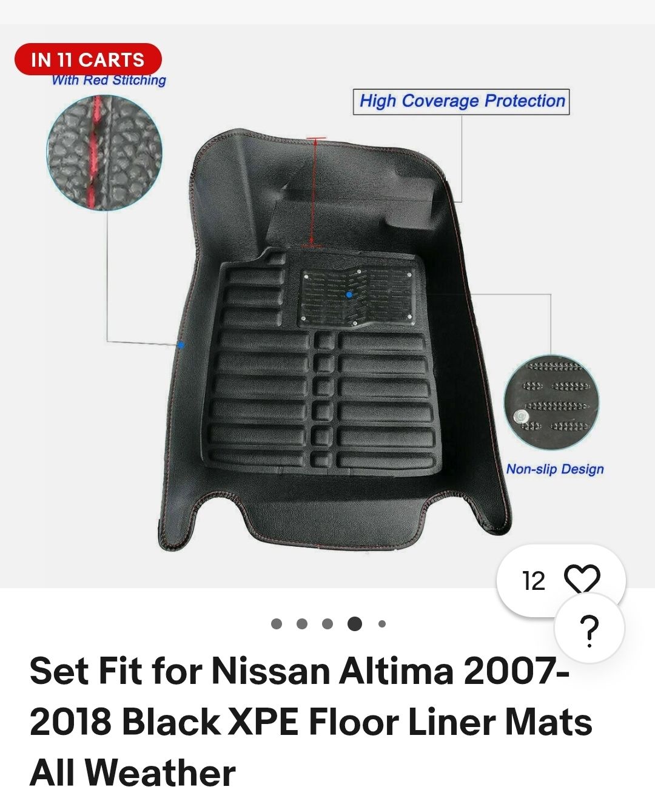Go to the first image carousel dot
The width and height of the screenshot is (655, 812).
click(x=277, y=624)
